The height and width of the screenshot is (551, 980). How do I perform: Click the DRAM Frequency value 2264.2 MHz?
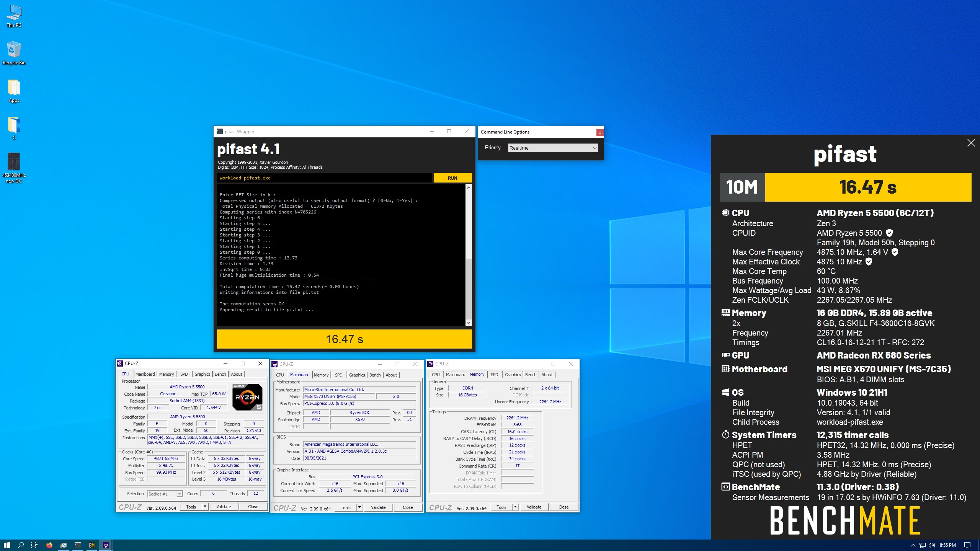517,418
